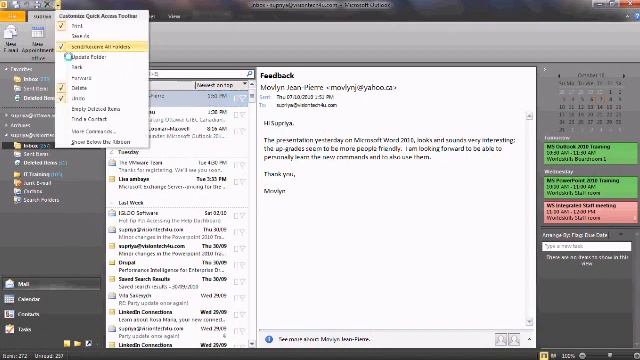The height and width of the screenshot is (360, 640).
Task: Click the zoom slider handle in status bar
Action: point(610,356)
